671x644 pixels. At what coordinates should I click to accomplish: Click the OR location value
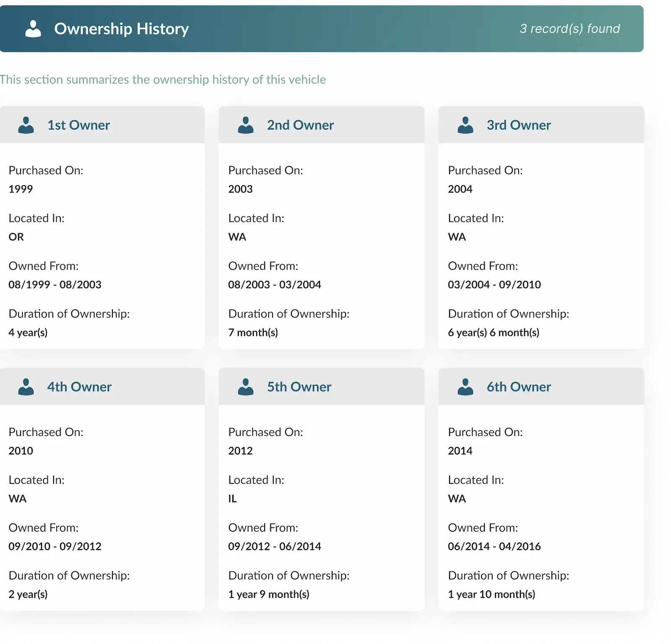click(x=16, y=237)
